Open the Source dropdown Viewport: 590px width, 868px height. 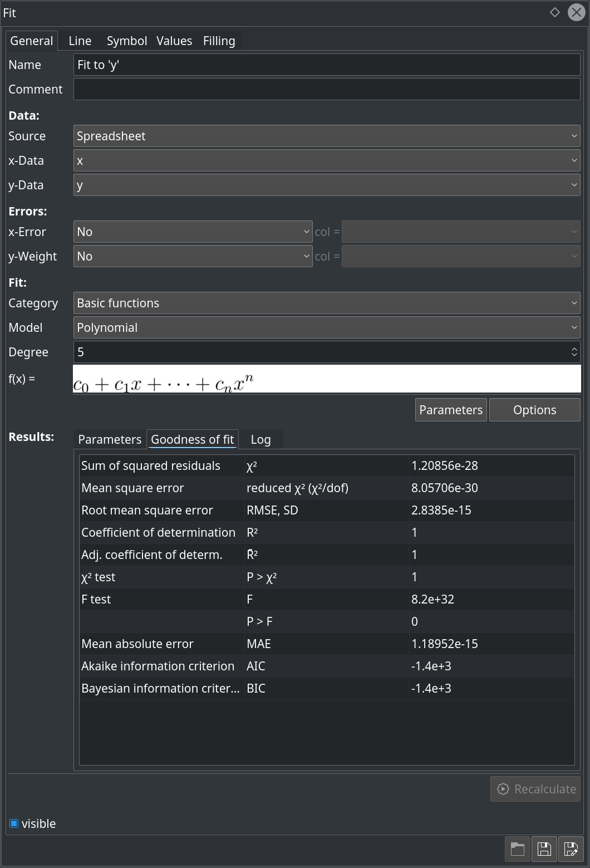[x=326, y=136]
